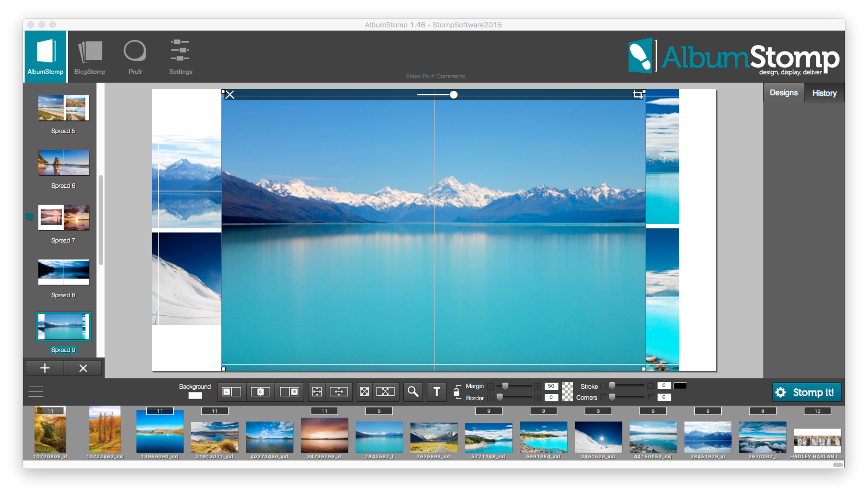Click the image strip horizontal scrollbar
Screen dimensions: 868x496
pyautogui.click(x=838, y=465)
